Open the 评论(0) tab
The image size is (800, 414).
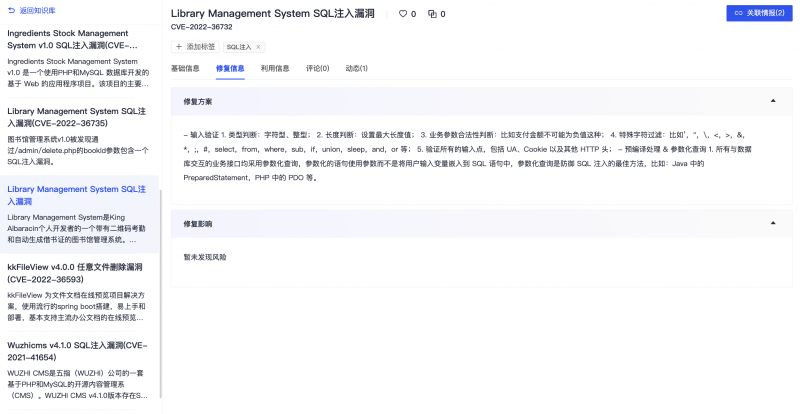click(317, 68)
